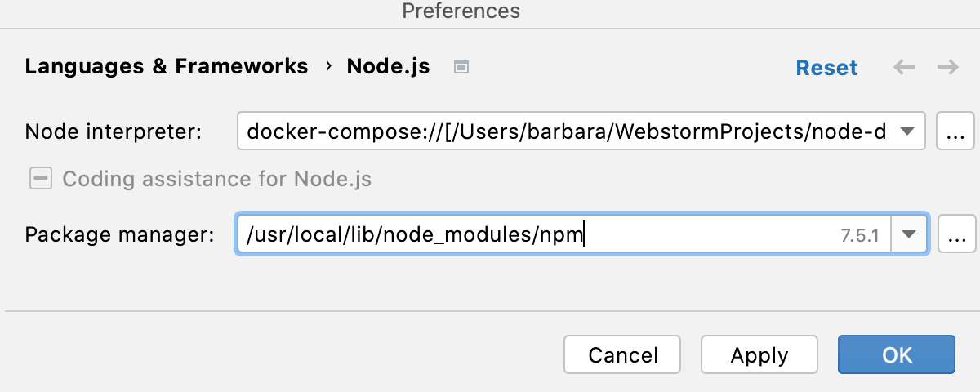Viewport: 980px width, 392px height.
Task: Select the Languages & Frameworks breadcrumb
Action: pos(167,67)
